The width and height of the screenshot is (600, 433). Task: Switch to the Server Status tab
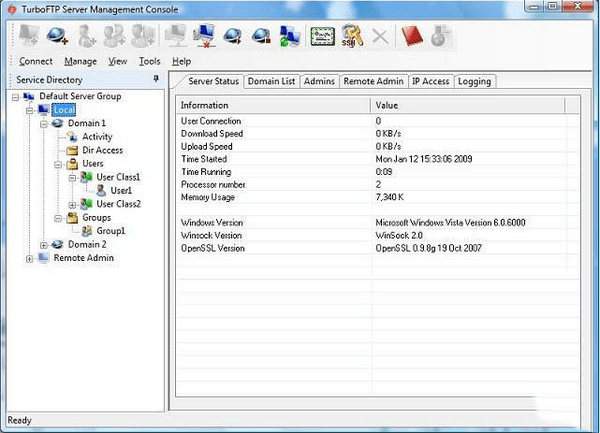point(213,81)
